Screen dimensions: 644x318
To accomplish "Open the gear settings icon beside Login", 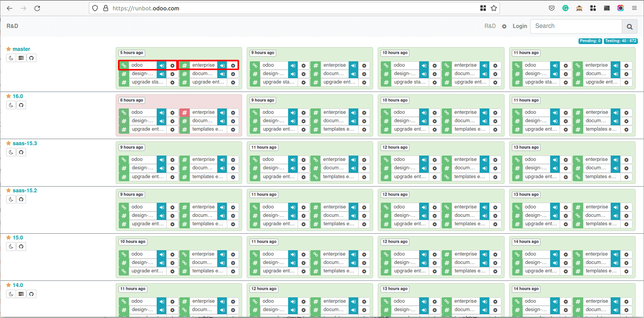I will 504,26.
